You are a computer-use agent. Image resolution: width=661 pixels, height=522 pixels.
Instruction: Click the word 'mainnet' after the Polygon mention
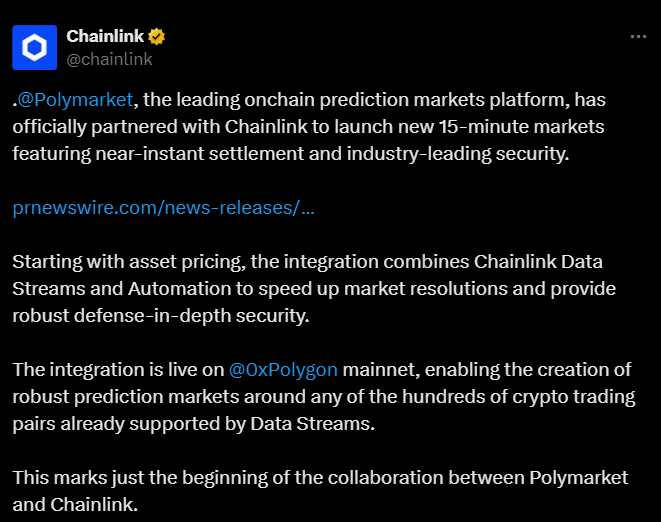(x=381, y=370)
